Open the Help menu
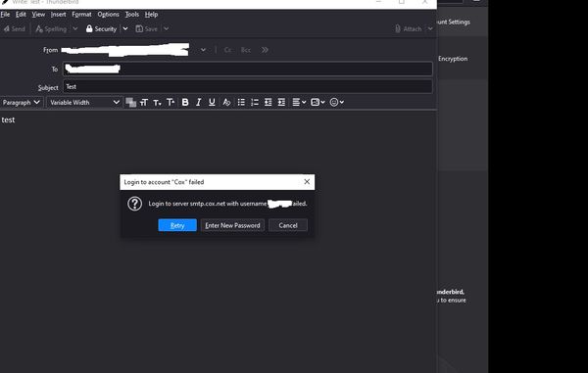The height and width of the screenshot is (373, 588). tap(152, 15)
